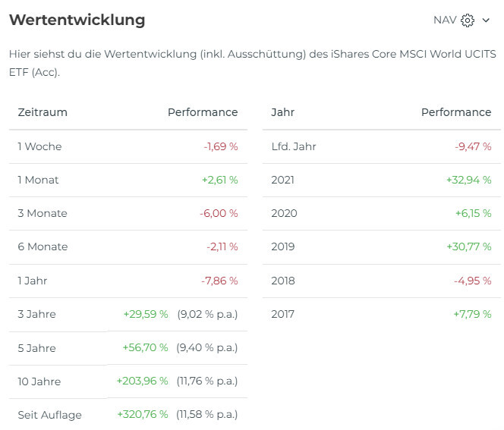Click the 2017 performance value +7,79 %
Viewport: 504px width, 430px height.
[x=472, y=314]
